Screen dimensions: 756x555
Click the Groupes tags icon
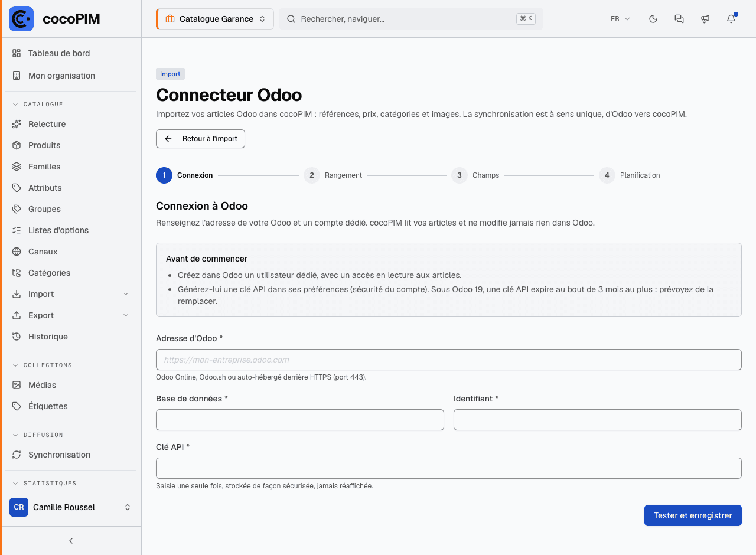pyautogui.click(x=17, y=209)
